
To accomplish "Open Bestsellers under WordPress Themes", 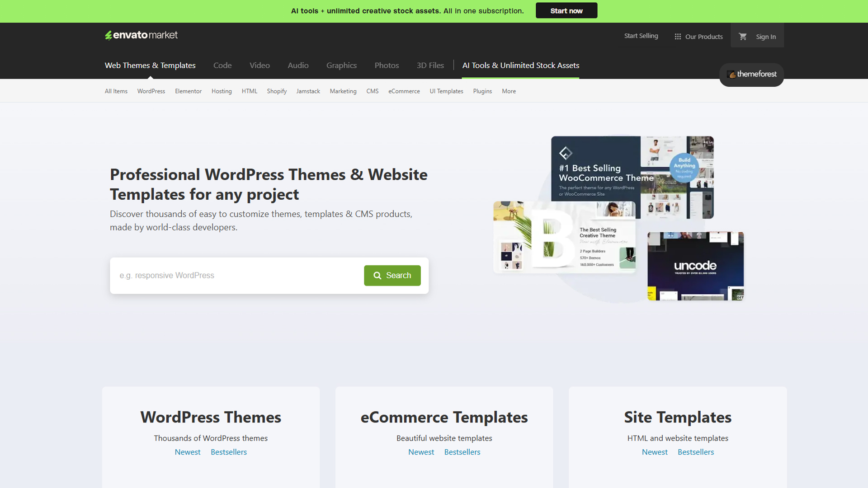I will (229, 452).
